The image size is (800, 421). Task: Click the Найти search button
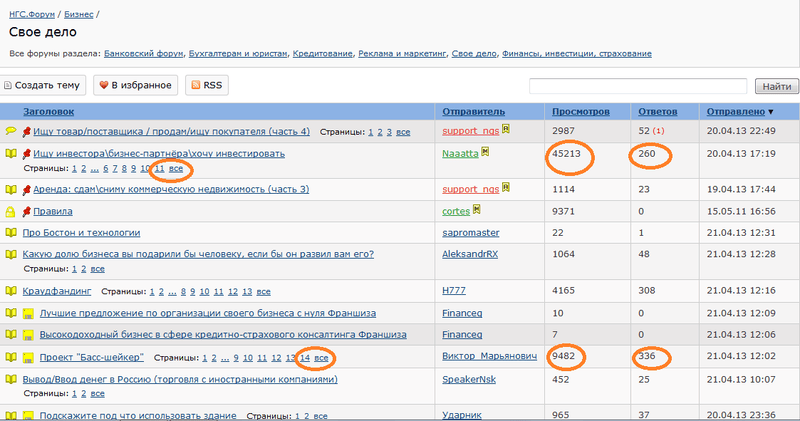pos(777,86)
